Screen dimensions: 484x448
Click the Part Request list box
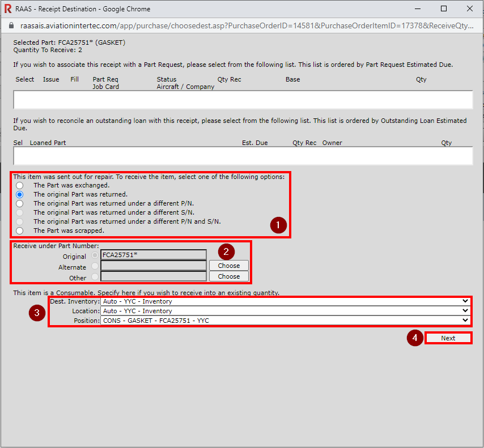point(243,100)
